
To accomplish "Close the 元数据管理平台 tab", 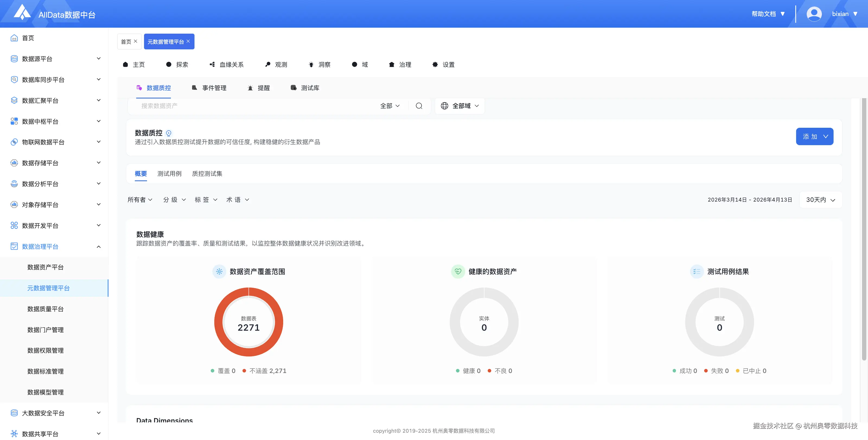I will pos(188,41).
